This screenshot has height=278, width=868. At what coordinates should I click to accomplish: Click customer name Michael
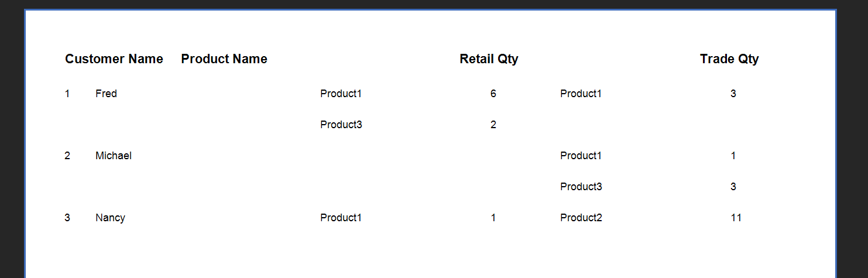[x=114, y=156]
